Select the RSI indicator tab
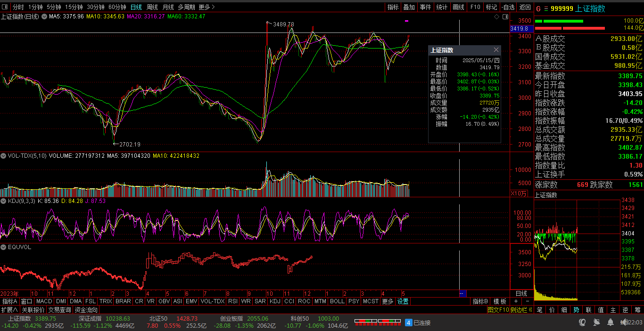Screen dimensions: 644x331 (233, 301)
